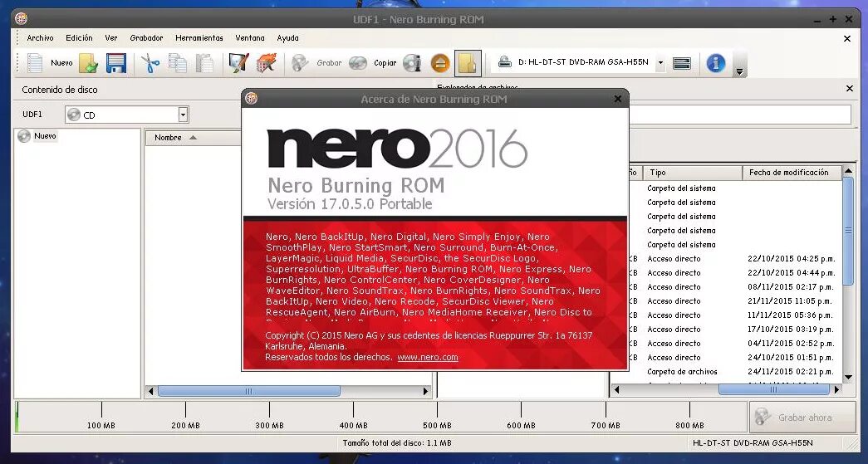Click the explorer horizontal scroll right arrow
Viewport: 868px width, 464px height.
[x=836, y=390]
